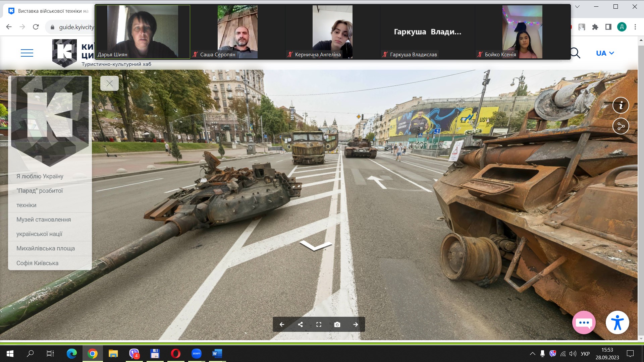Close the tour locations panel with X
This screenshot has width=644, height=362.
109,83
